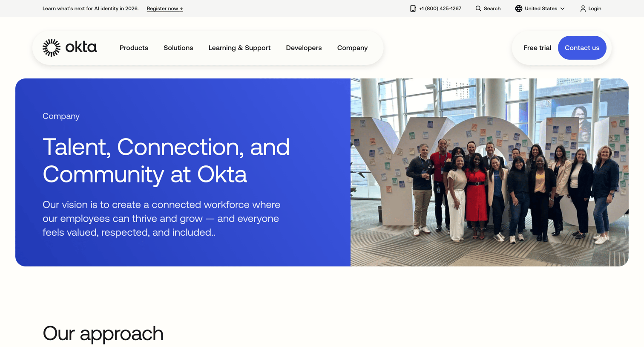
Task: Click the Free trial link
Action: (x=537, y=48)
